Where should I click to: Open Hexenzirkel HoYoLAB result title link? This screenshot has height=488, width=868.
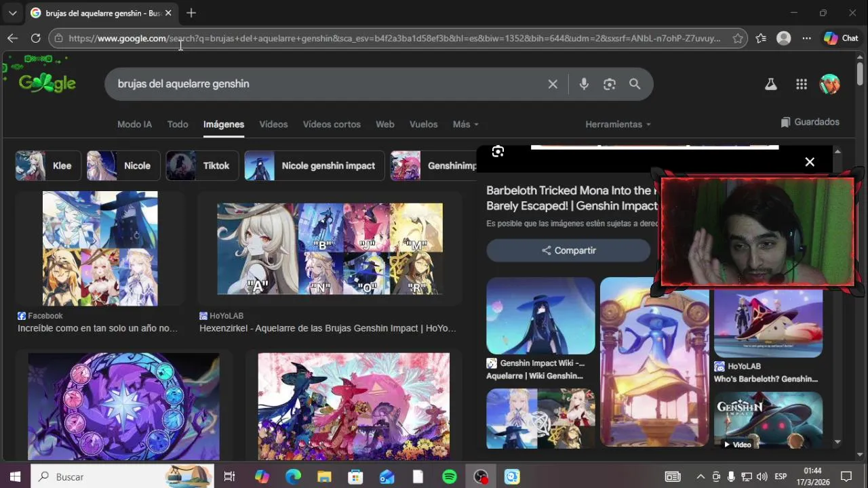click(328, 329)
